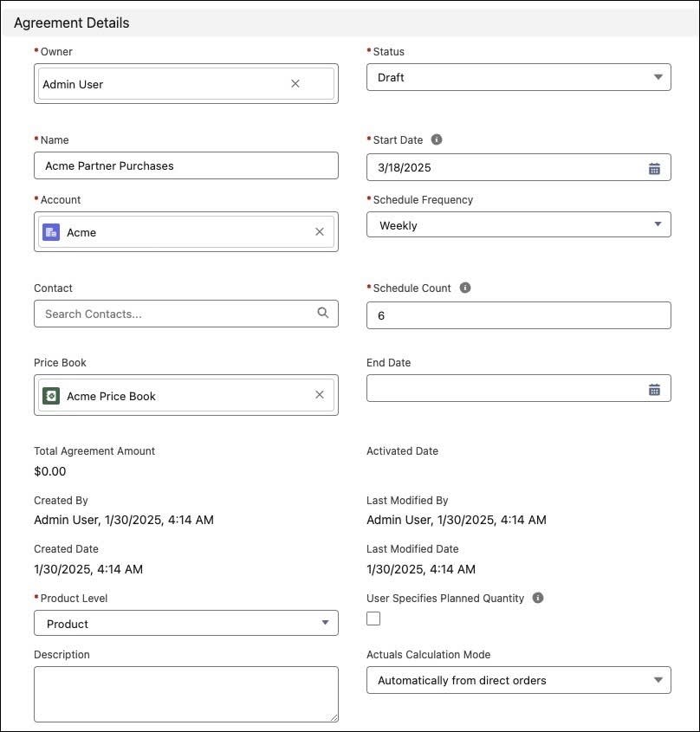This screenshot has width=700, height=732.
Task: Click the Acme account icon
Action: [x=51, y=232]
